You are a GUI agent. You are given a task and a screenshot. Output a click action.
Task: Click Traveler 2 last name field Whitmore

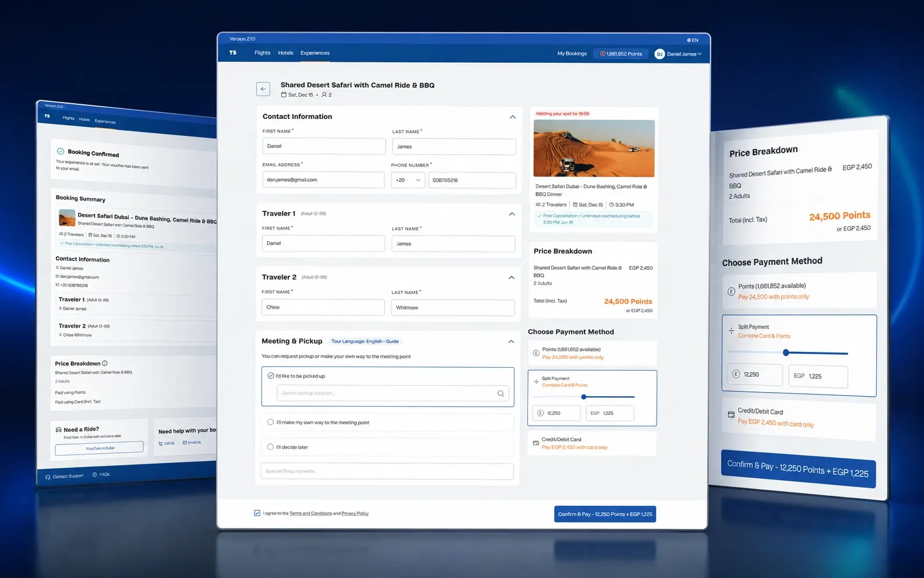(453, 308)
